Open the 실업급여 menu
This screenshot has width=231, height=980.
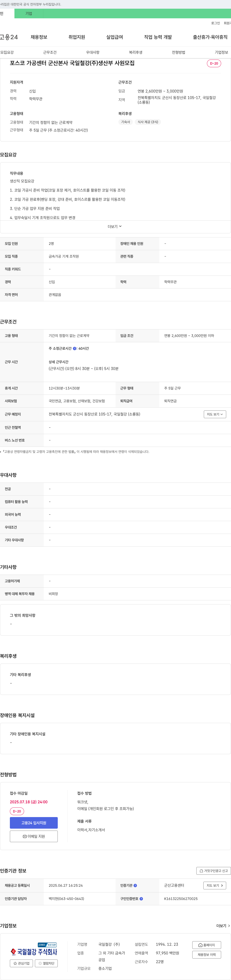coord(114,37)
